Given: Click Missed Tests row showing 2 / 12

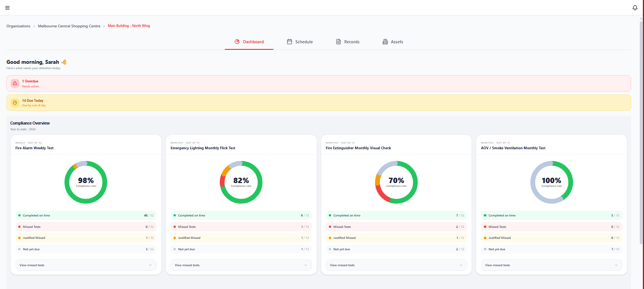Looking at the screenshot, I should click(396, 227).
